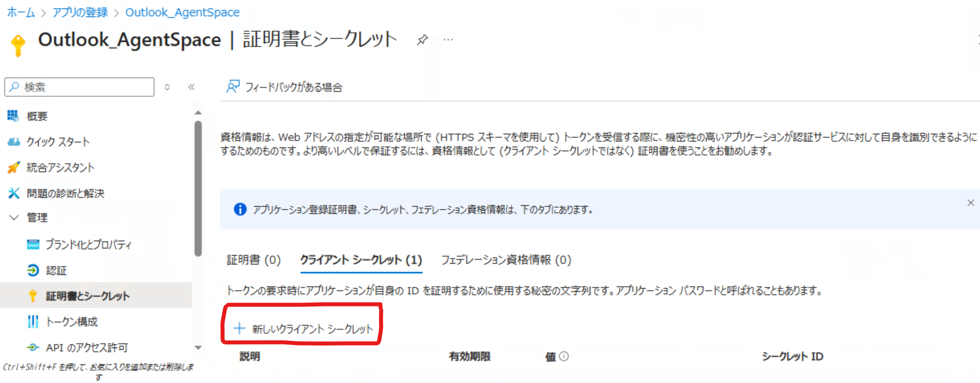This screenshot has height=383, width=980.
Task: Switch to フェデレーション資格情報 (0) tab
Action: point(506,260)
